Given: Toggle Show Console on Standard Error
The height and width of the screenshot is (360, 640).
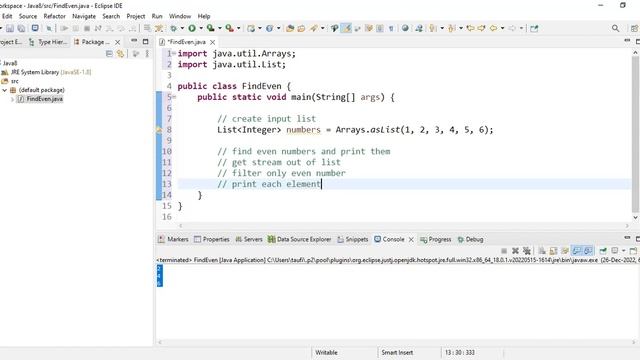Looking at the screenshot, I should click(588, 251).
